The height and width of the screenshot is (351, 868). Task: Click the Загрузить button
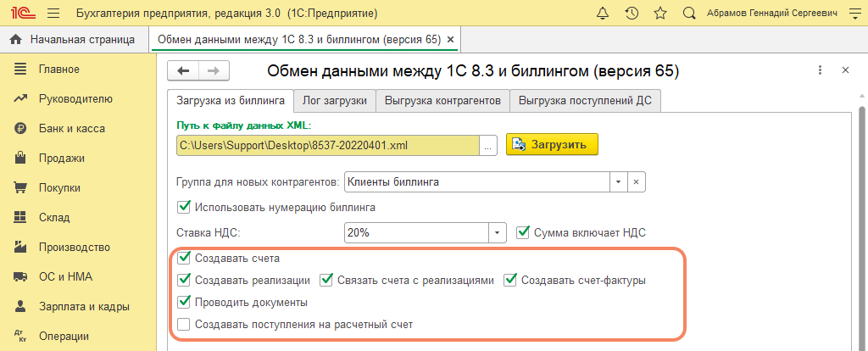point(552,145)
